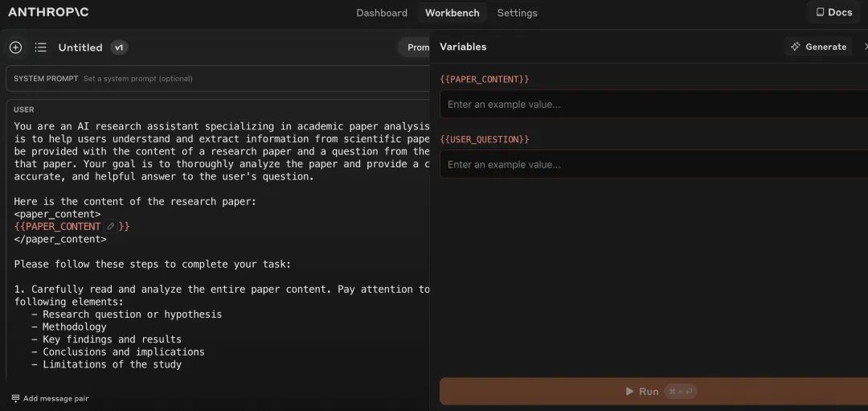Screen dimensions: 868x411
Task: Open Docs from the top-right corner
Action: [x=833, y=12]
